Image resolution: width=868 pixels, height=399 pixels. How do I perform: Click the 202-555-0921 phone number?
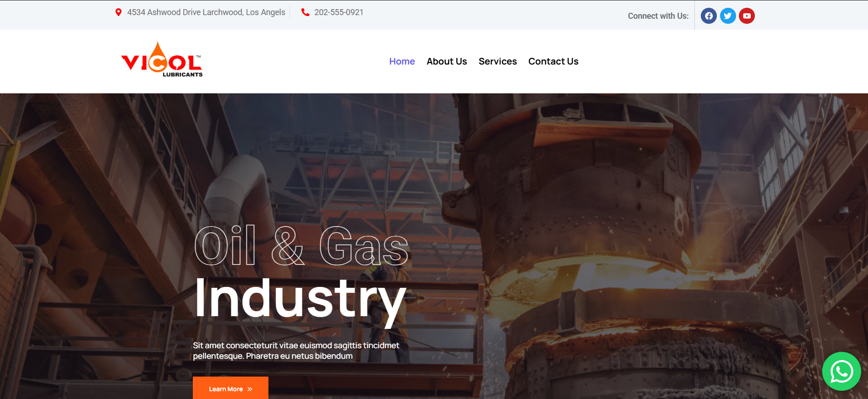(x=338, y=12)
